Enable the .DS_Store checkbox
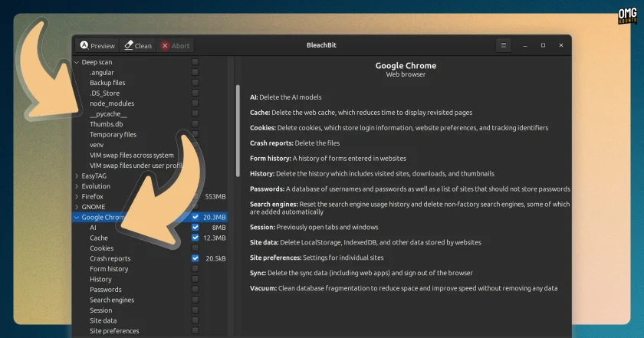The image size is (644, 338). tap(195, 93)
